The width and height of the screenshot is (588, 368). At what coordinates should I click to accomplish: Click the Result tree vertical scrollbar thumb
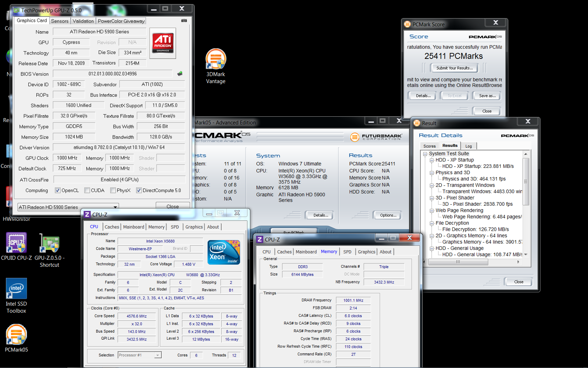point(526,181)
